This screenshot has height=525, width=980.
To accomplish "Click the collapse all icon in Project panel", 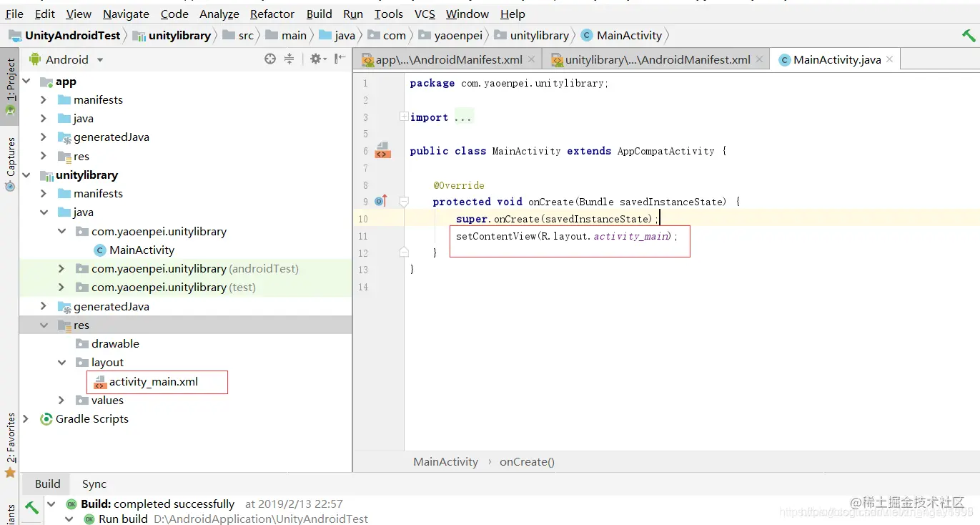I will point(289,59).
